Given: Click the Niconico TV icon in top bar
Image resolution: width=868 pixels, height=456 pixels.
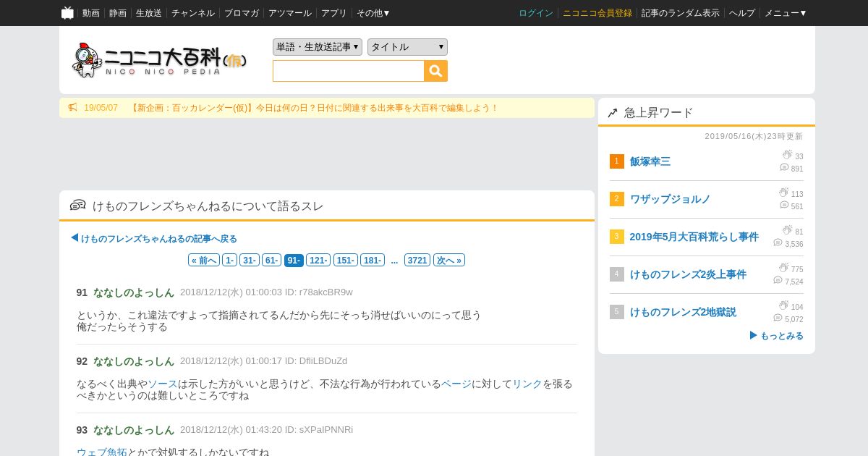Looking at the screenshot, I should [67, 12].
